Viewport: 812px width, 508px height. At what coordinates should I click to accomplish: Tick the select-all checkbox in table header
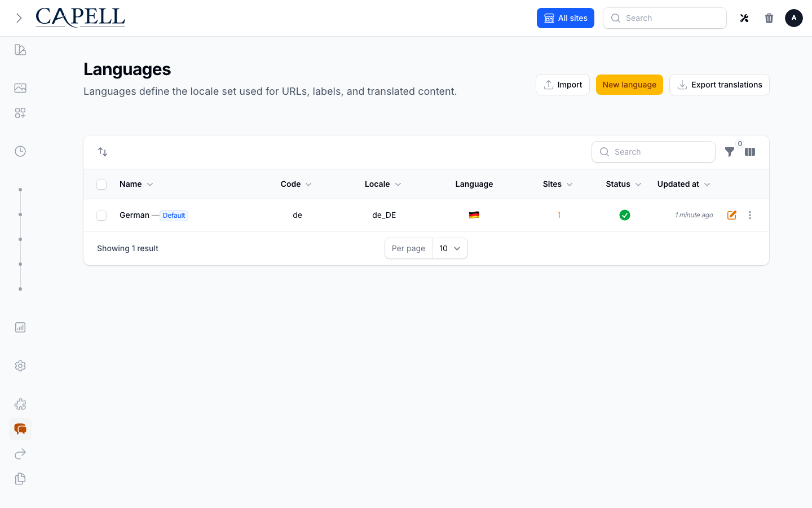(x=101, y=185)
